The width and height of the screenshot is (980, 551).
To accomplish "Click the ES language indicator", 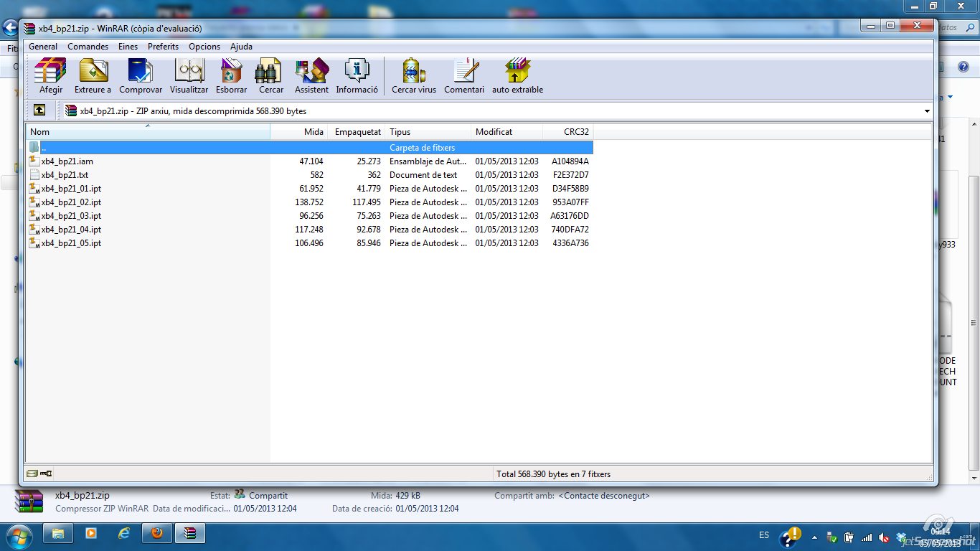I will pyautogui.click(x=764, y=535).
